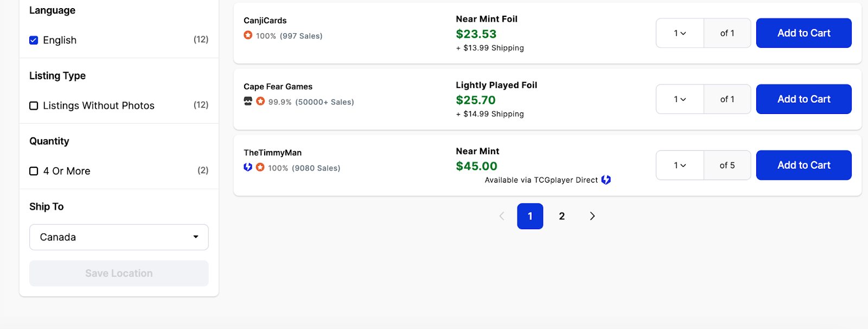Screen dimensions: 868x329
Task: Check the '4 Or More' quantity filter
Action: (33, 170)
